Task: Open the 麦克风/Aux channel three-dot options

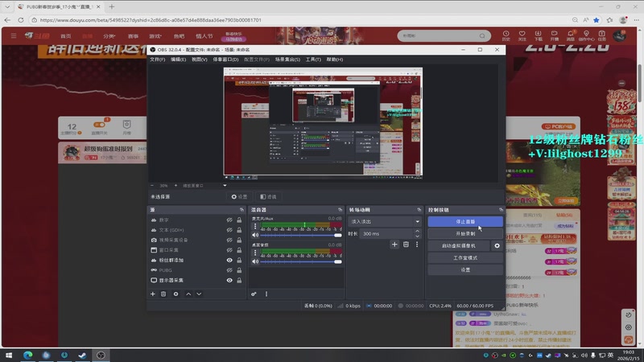Action: [x=255, y=226]
